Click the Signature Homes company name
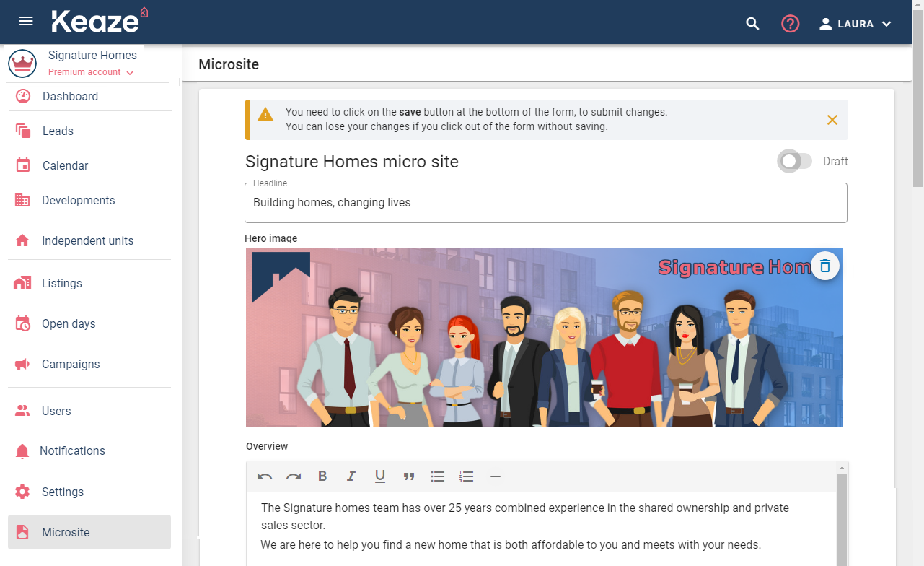 click(x=92, y=55)
